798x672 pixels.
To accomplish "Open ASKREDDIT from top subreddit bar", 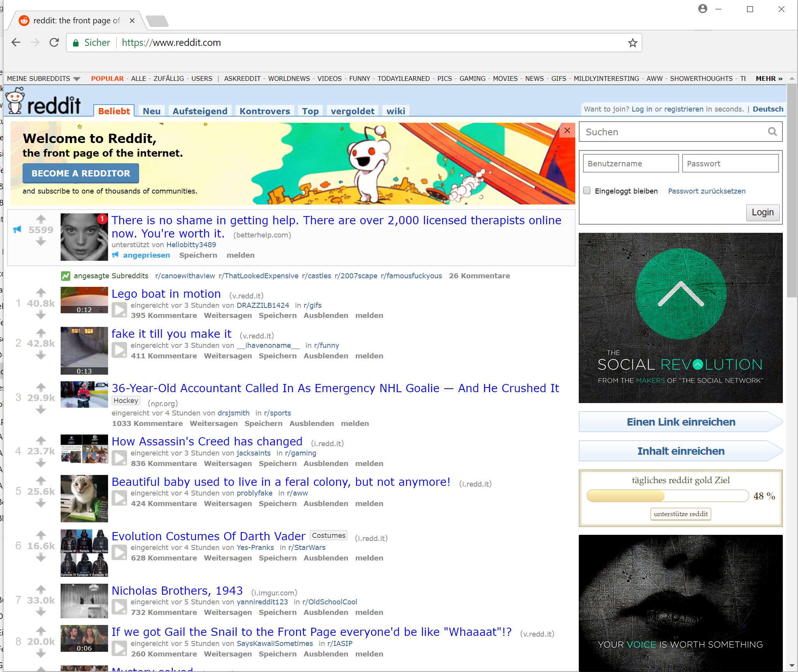I will (x=242, y=79).
